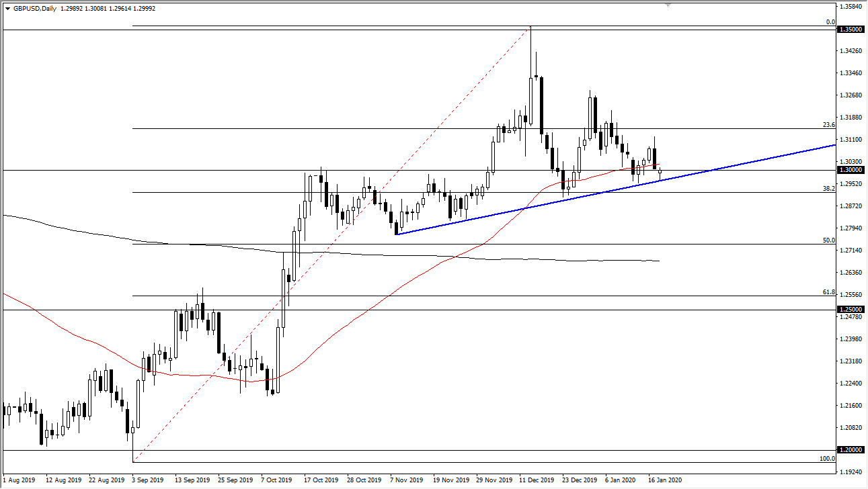This screenshot has width=868, height=489.
Task: Click the 12 Aug 2019 date label
Action: (x=63, y=480)
